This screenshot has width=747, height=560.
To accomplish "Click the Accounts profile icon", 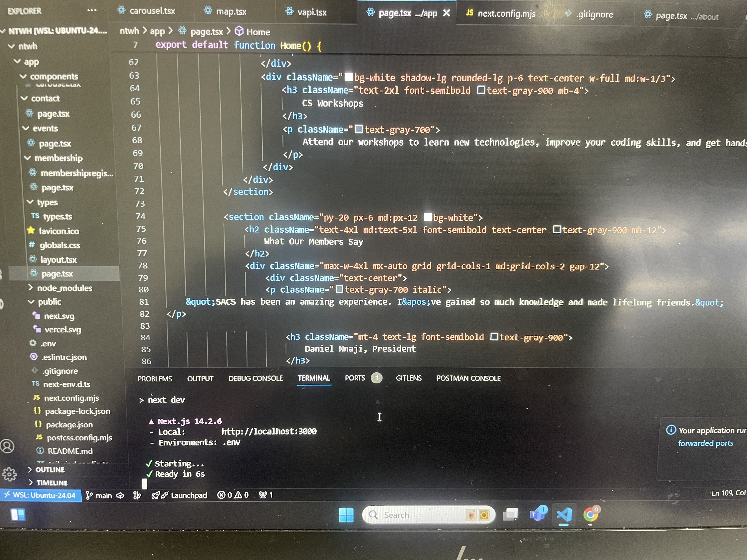I will coord(7,446).
